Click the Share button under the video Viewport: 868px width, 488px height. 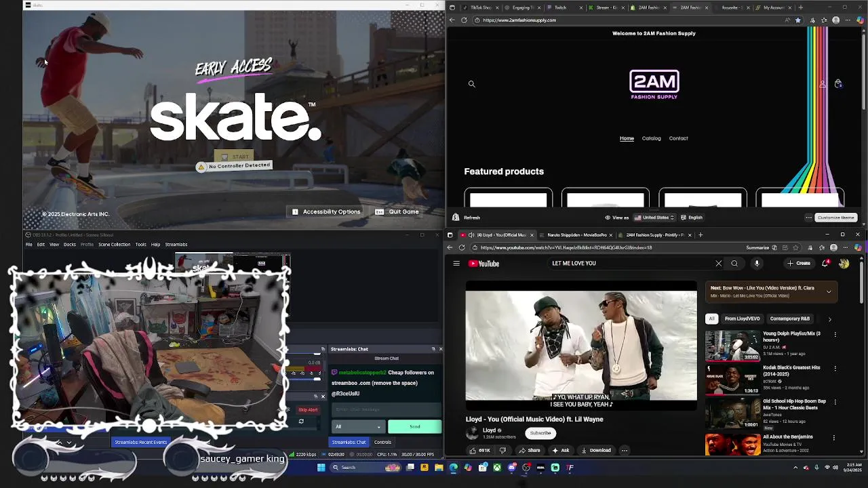click(x=528, y=450)
